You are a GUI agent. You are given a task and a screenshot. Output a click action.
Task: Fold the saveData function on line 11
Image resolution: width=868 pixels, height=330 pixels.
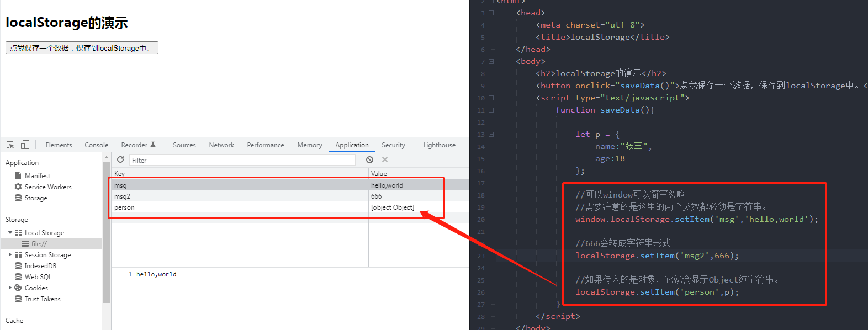pos(491,110)
